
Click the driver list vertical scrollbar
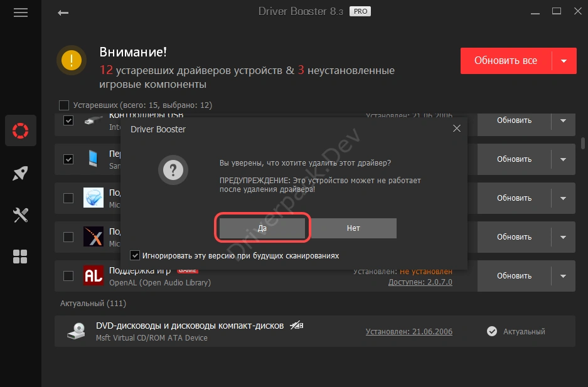click(x=583, y=143)
